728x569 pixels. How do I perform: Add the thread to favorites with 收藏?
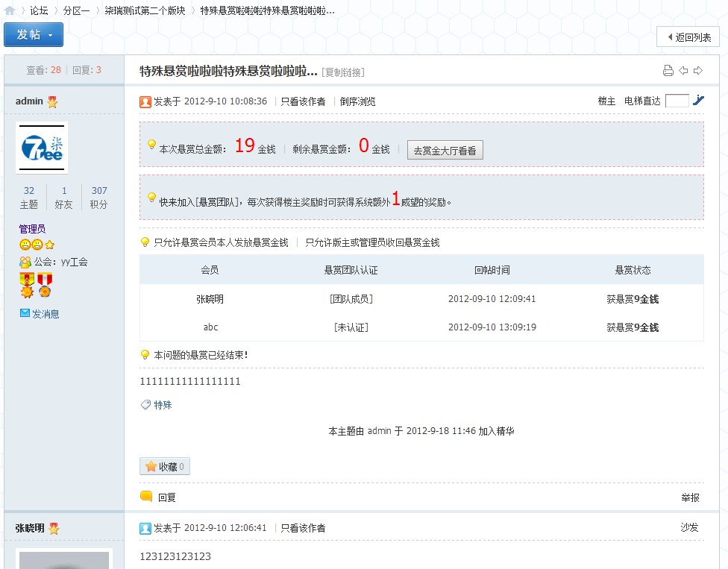tap(164, 466)
